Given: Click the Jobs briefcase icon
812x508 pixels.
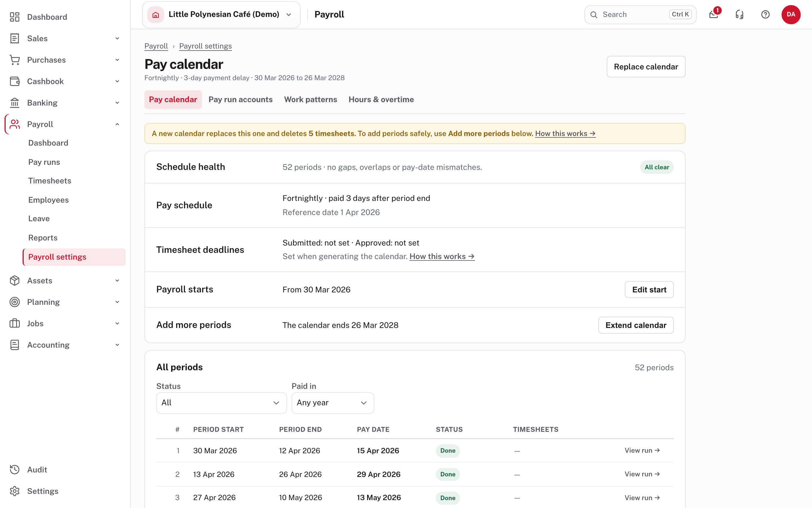Looking at the screenshot, I should click(x=14, y=323).
